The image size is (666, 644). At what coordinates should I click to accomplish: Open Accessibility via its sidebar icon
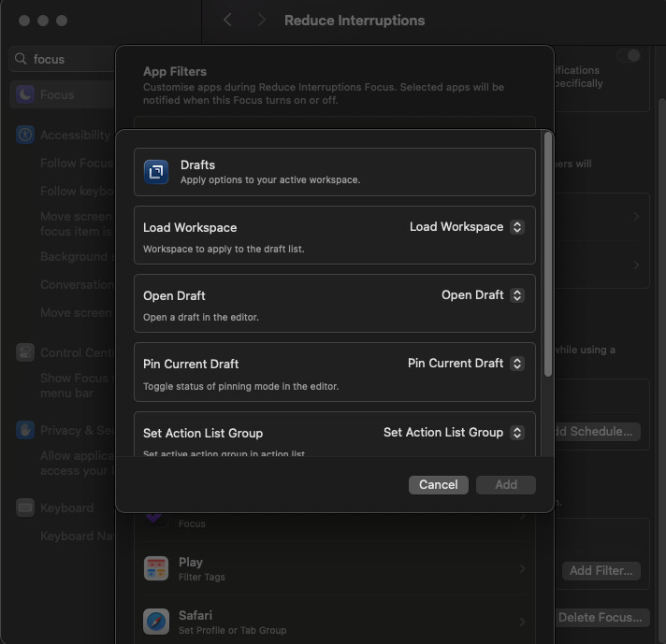click(25, 135)
